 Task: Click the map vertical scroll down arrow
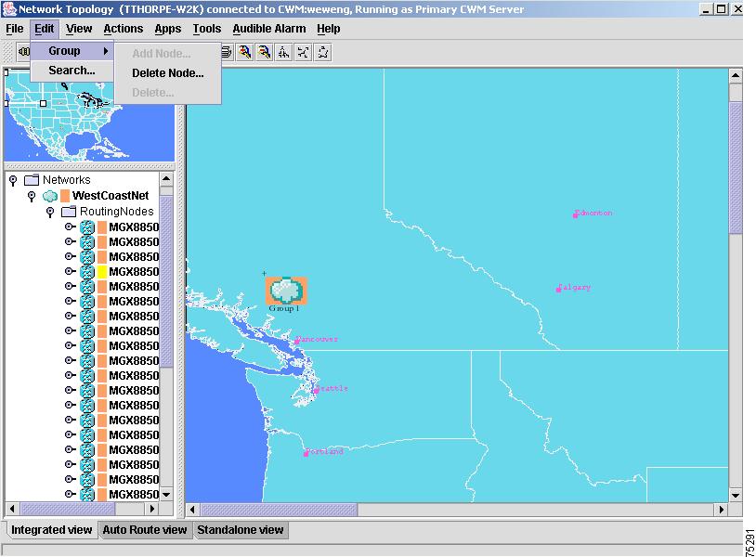(736, 495)
